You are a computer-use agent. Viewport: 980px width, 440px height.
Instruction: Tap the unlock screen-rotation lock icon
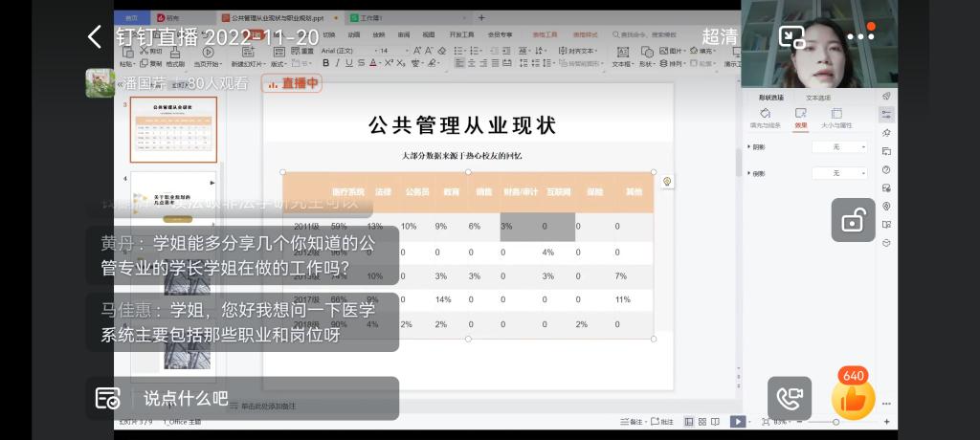853,220
